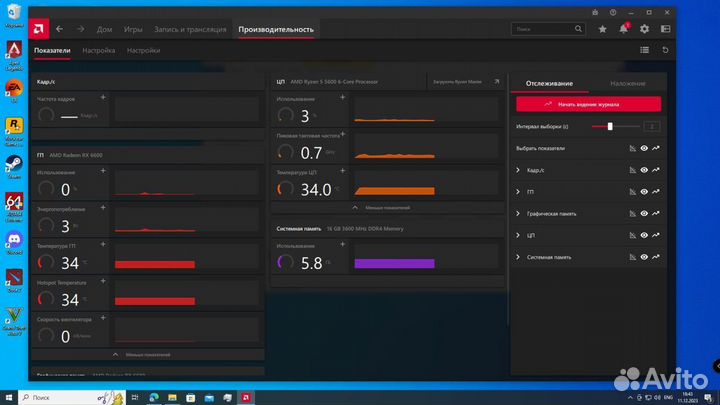This screenshot has width=720, height=405.
Task: Open the Дом tab
Action: point(105,29)
